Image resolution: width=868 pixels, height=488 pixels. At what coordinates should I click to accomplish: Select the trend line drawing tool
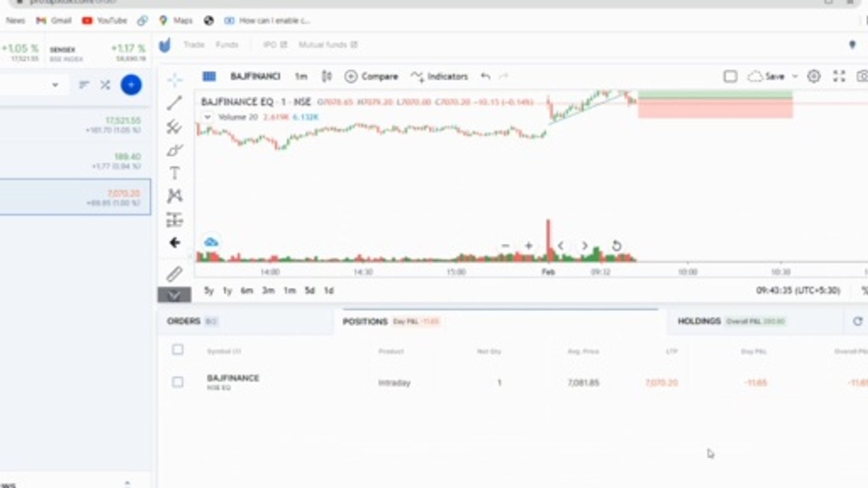click(174, 103)
